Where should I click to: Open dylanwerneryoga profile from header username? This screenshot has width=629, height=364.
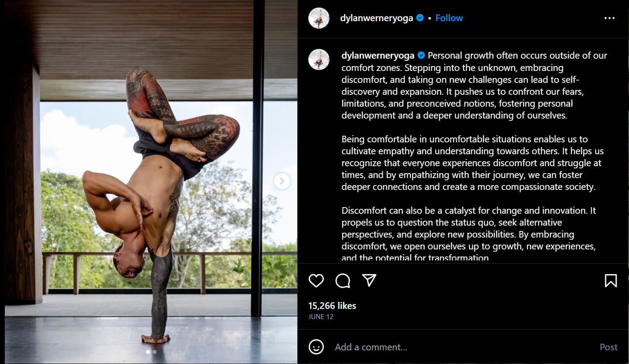point(377,18)
